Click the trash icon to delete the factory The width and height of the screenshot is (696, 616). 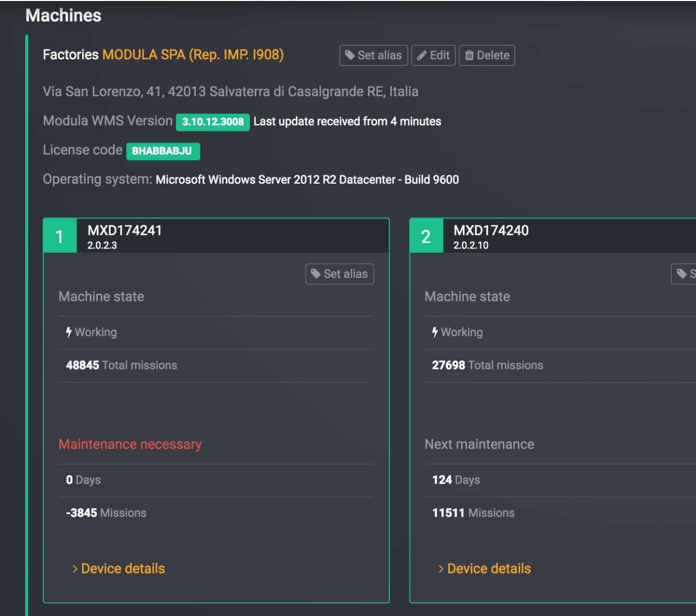469,55
